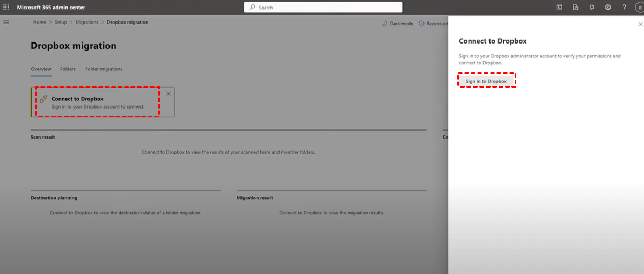Click the panel description about administrator account permissions

tap(540, 60)
